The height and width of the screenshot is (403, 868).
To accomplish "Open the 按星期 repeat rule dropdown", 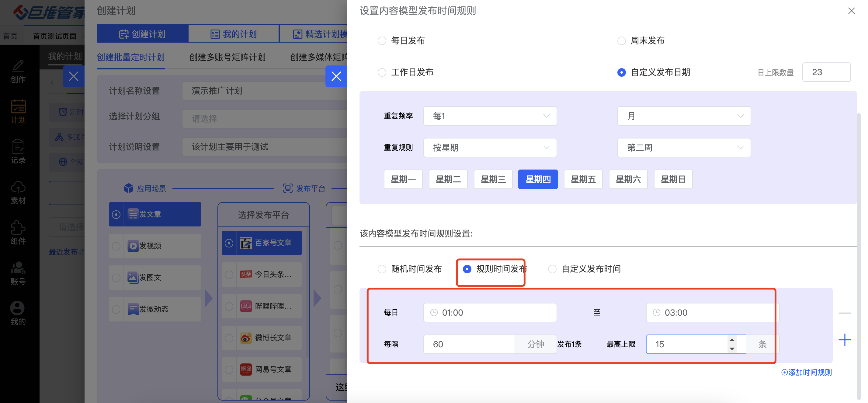I will tap(490, 148).
